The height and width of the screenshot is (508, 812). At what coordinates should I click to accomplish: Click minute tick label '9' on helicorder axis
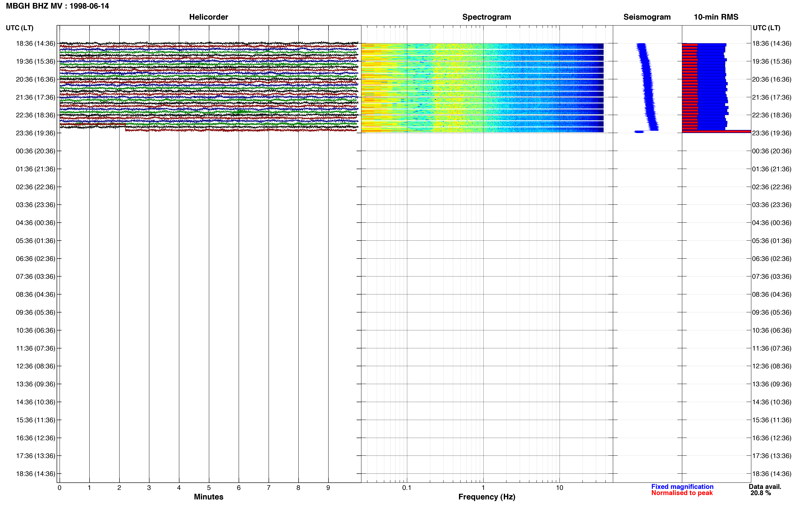tap(328, 488)
